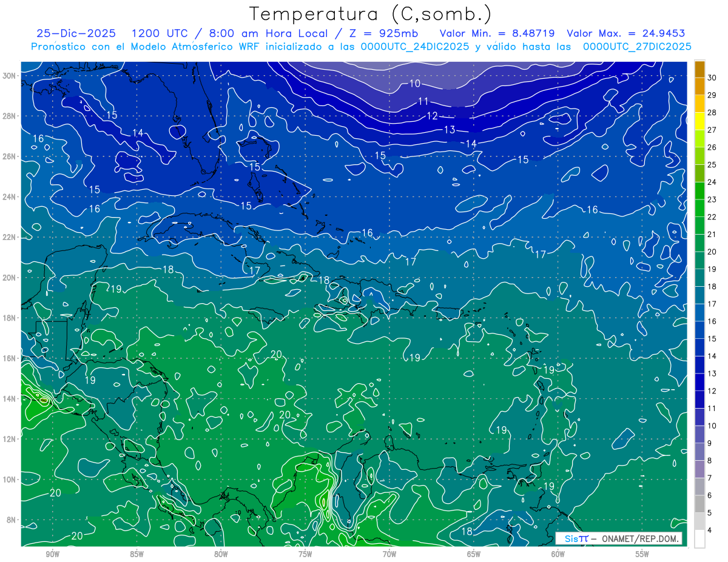Click the map contour label "10" near the top
This screenshot has width=728, height=562.
click(415, 84)
